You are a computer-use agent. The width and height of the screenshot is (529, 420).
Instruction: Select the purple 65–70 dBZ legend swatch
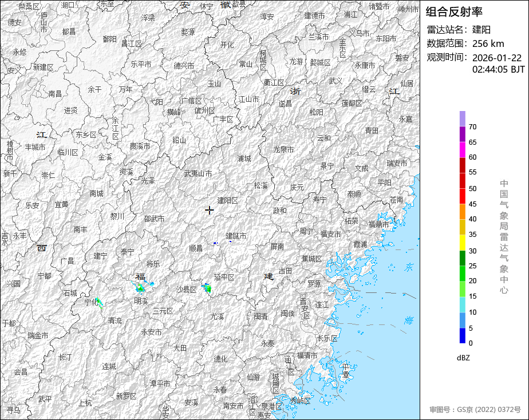pos(462,134)
